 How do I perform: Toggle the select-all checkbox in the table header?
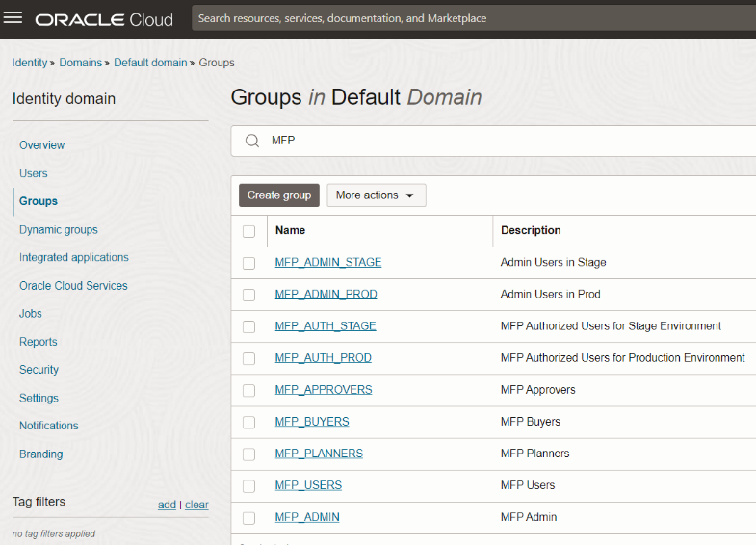coord(248,231)
